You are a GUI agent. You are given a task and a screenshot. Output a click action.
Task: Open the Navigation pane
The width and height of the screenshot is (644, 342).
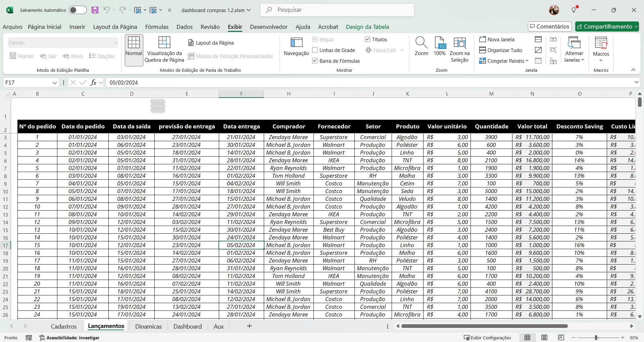click(x=296, y=47)
